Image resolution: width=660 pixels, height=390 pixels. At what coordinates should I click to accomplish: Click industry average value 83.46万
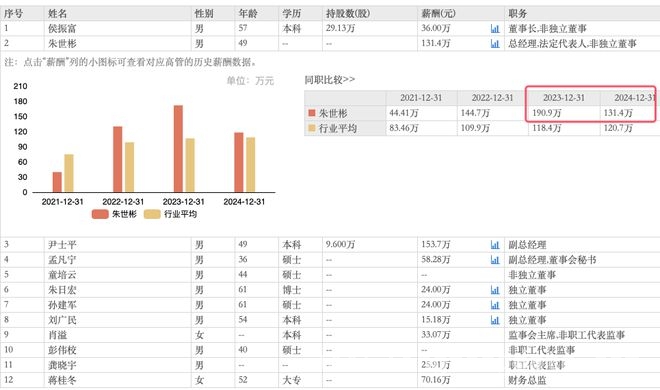pos(404,128)
